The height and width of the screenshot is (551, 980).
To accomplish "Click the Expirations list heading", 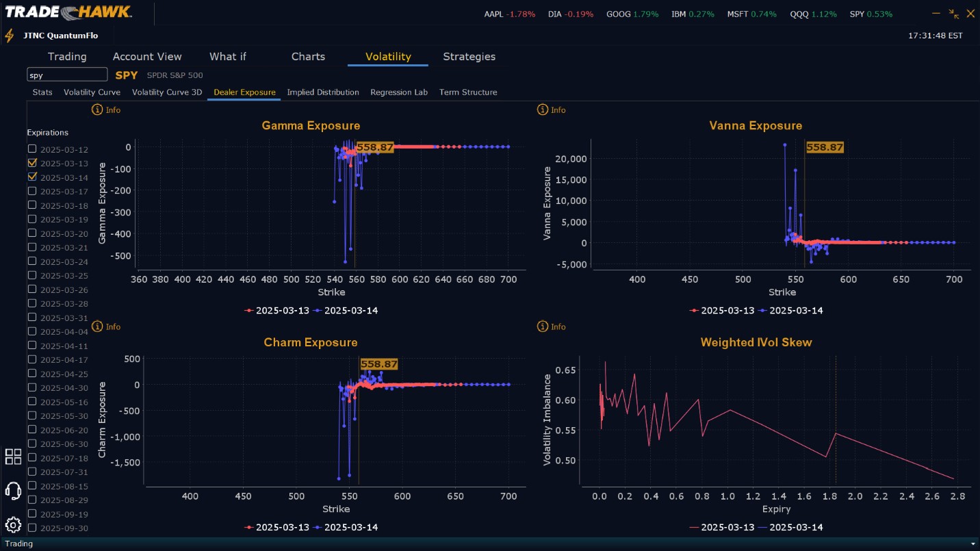I will pos(48,133).
